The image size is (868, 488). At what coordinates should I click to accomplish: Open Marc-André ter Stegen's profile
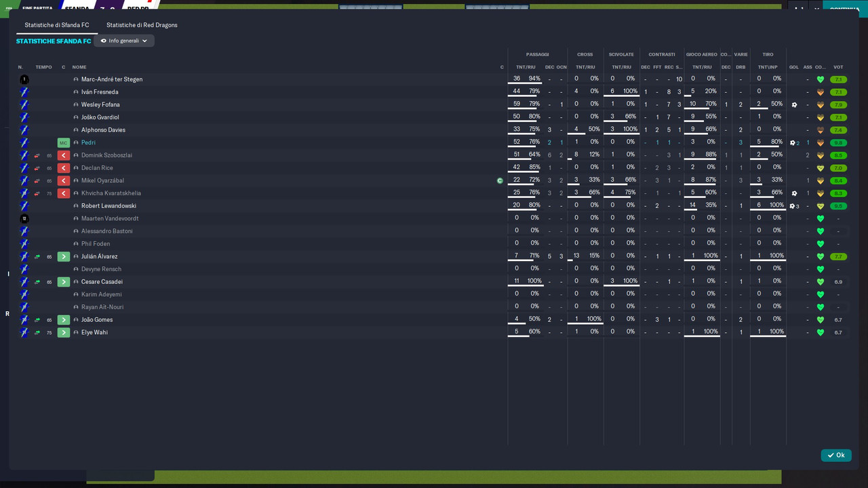point(112,79)
